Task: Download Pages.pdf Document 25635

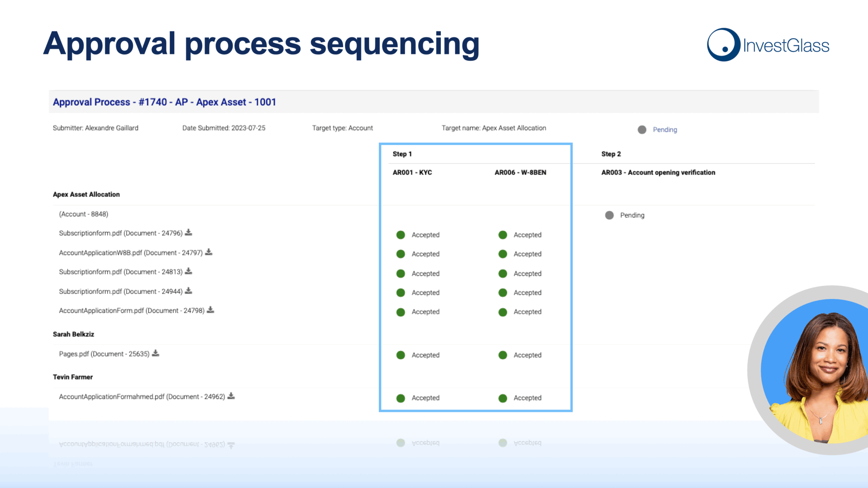Action: (x=156, y=353)
